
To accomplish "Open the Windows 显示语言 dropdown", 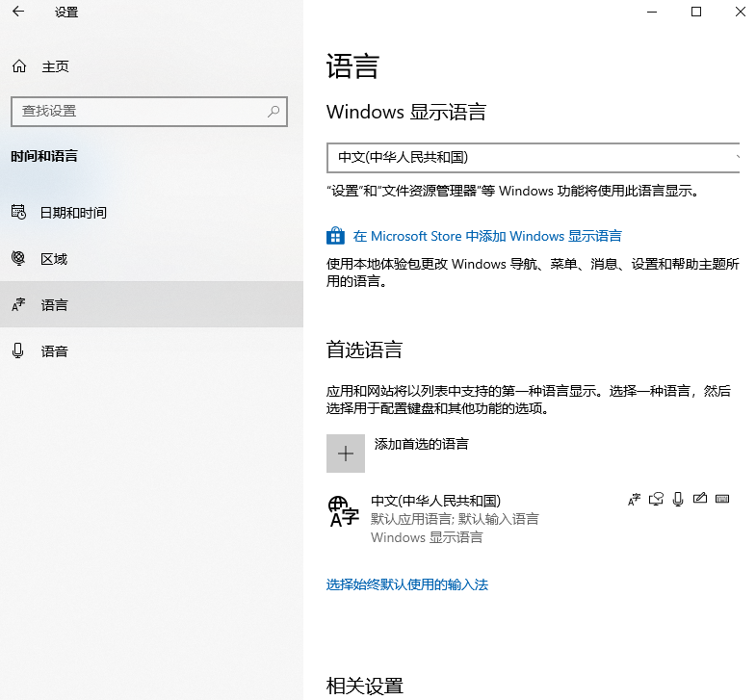I will (x=533, y=157).
